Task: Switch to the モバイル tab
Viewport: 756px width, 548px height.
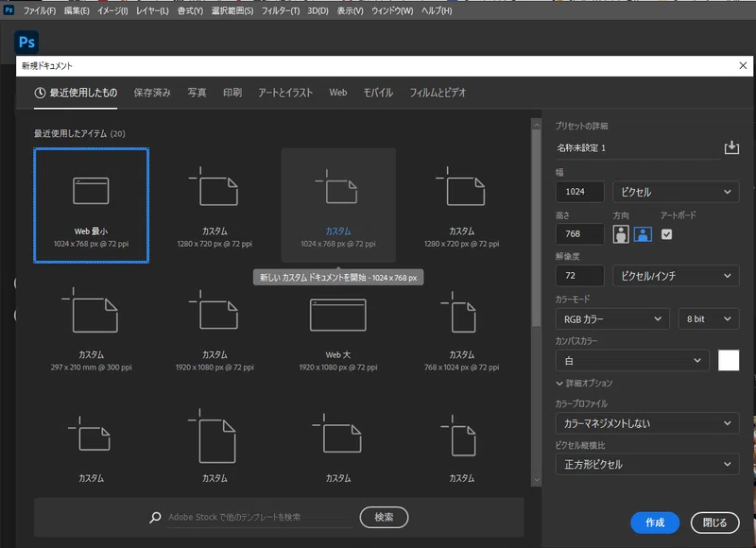Action: point(378,93)
